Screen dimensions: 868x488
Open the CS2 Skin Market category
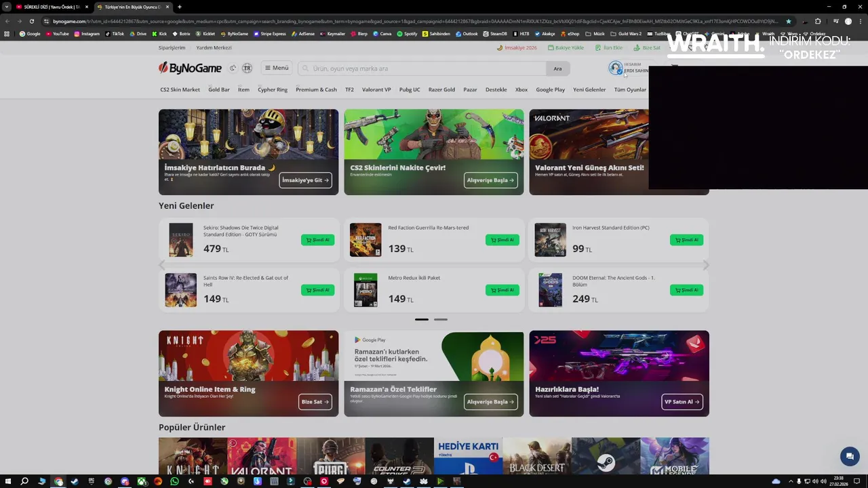click(x=180, y=89)
